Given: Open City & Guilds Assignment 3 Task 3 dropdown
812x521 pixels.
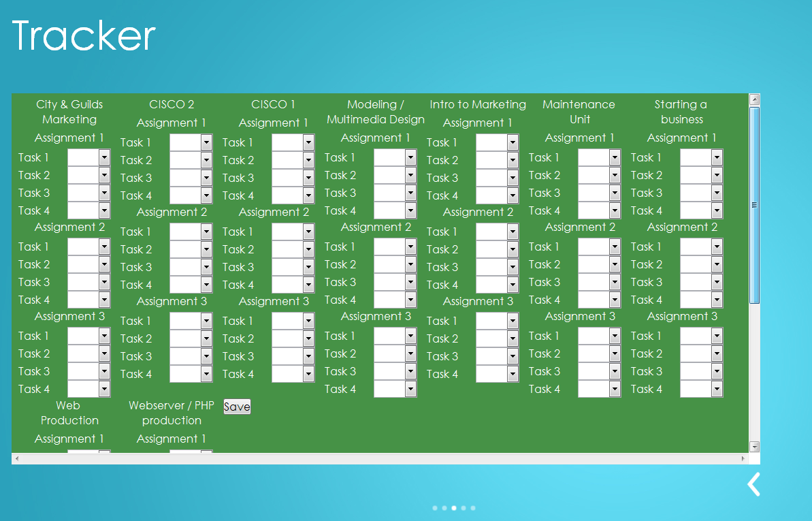Looking at the screenshot, I should coord(88,372).
